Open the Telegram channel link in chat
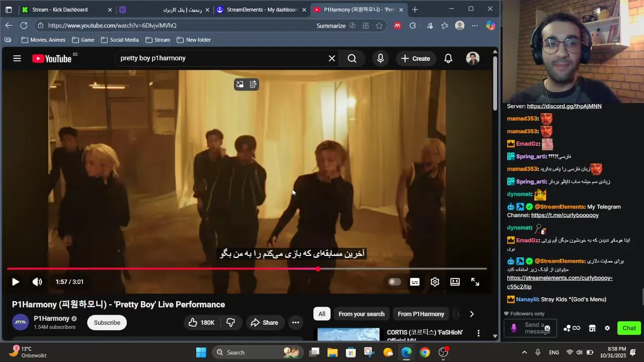Image resolution: width=644 pixels, height=362 pixels. tap(565, 215)
